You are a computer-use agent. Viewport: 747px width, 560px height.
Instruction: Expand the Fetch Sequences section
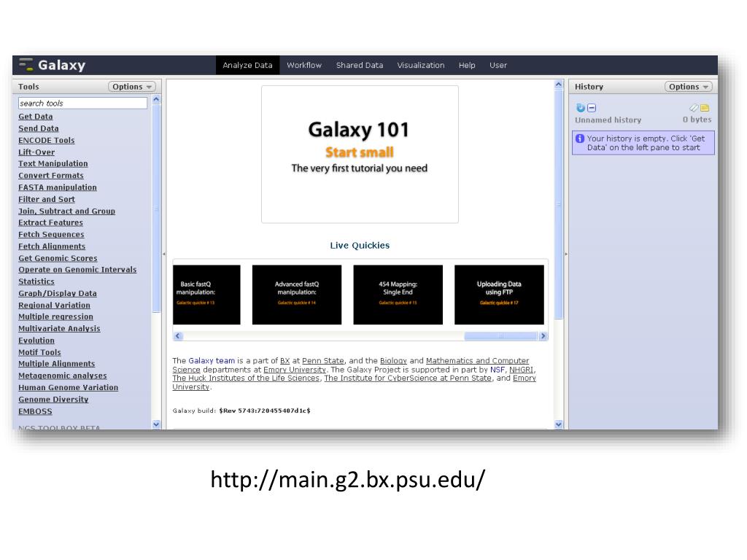(x=52, y=235)
